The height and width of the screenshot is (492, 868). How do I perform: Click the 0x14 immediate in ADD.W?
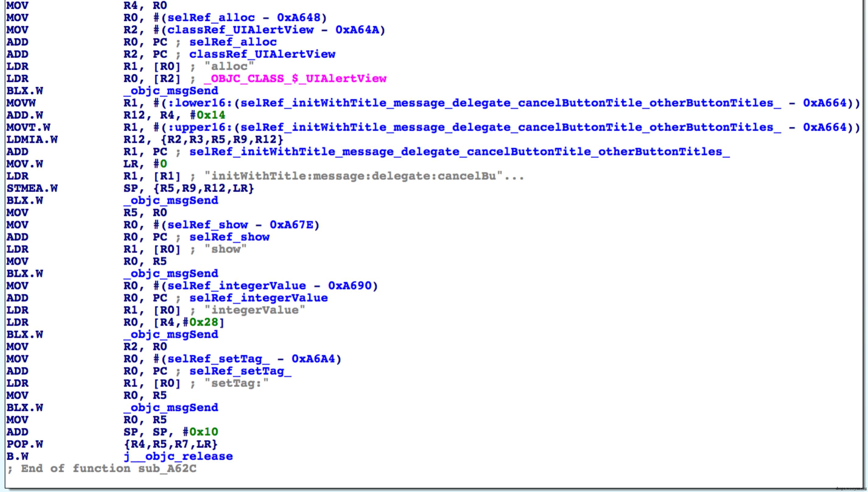tap(211, 115)
